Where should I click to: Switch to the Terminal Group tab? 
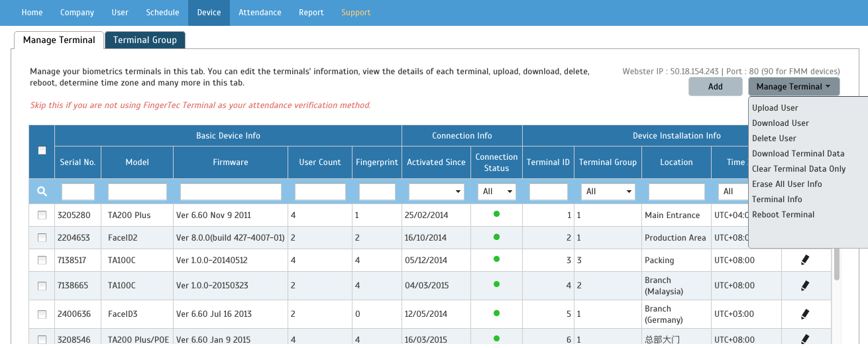[x=145, y=40]
